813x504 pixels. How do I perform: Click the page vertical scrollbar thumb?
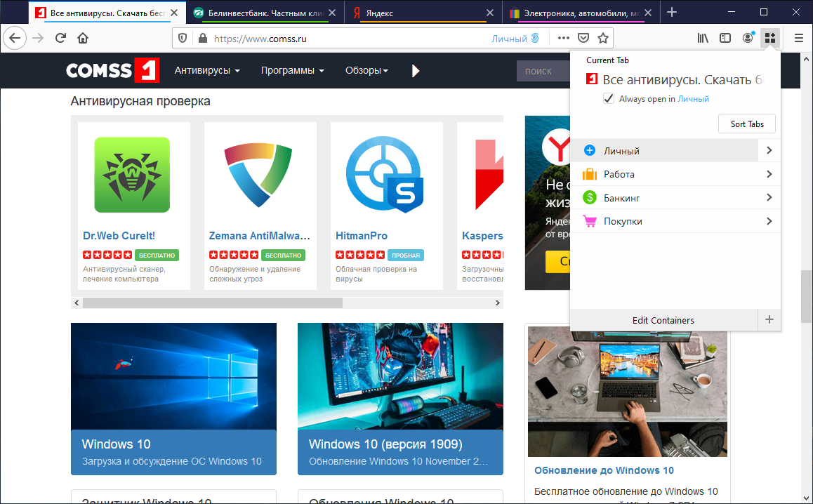click(x=806, y=297)
